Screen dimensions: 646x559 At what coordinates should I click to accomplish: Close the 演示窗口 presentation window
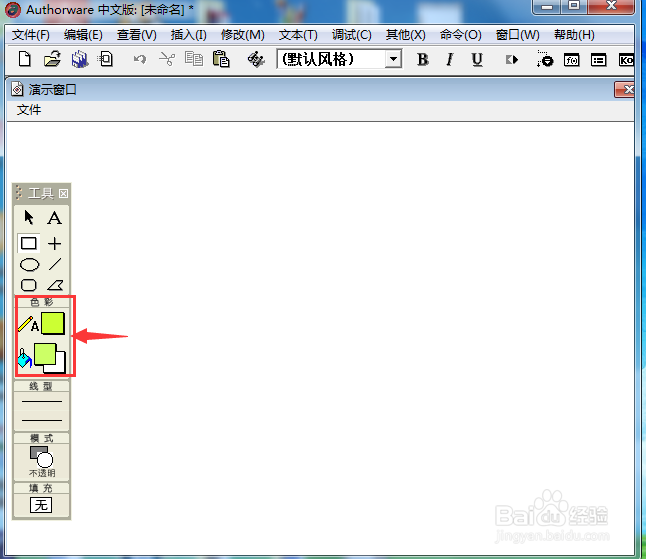(624, 89)
